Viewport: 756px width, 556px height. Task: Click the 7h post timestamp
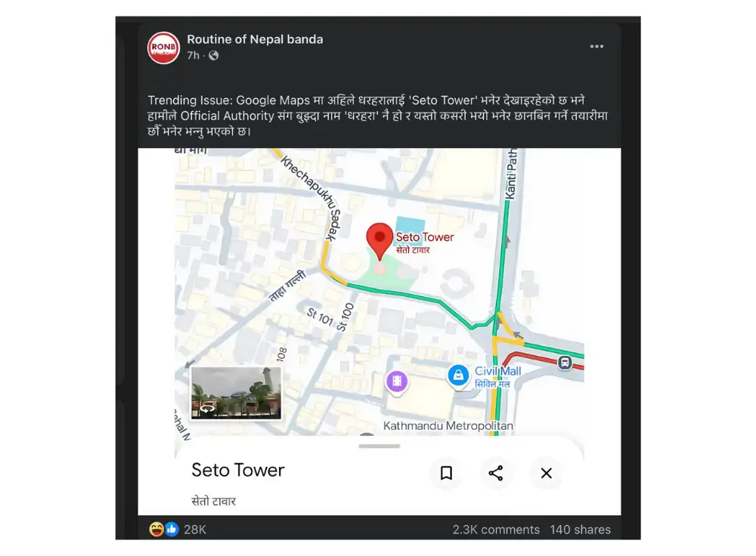[x=193, y=55]
